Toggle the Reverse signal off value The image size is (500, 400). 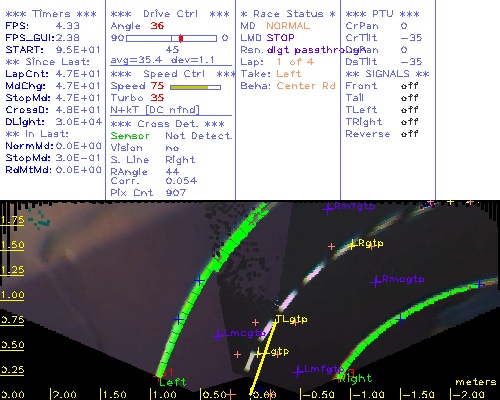(x=410, y=134)
